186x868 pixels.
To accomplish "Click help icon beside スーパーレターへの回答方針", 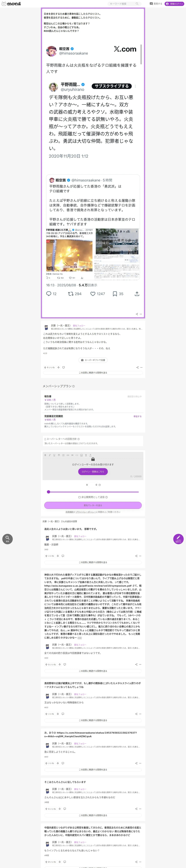I will tap(79, 439).
